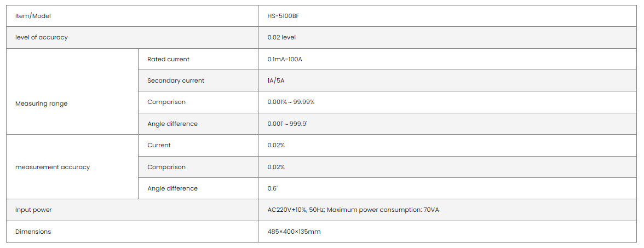
Task: Select the 485×400×135mm dimensions value
Action: point(294,232)
